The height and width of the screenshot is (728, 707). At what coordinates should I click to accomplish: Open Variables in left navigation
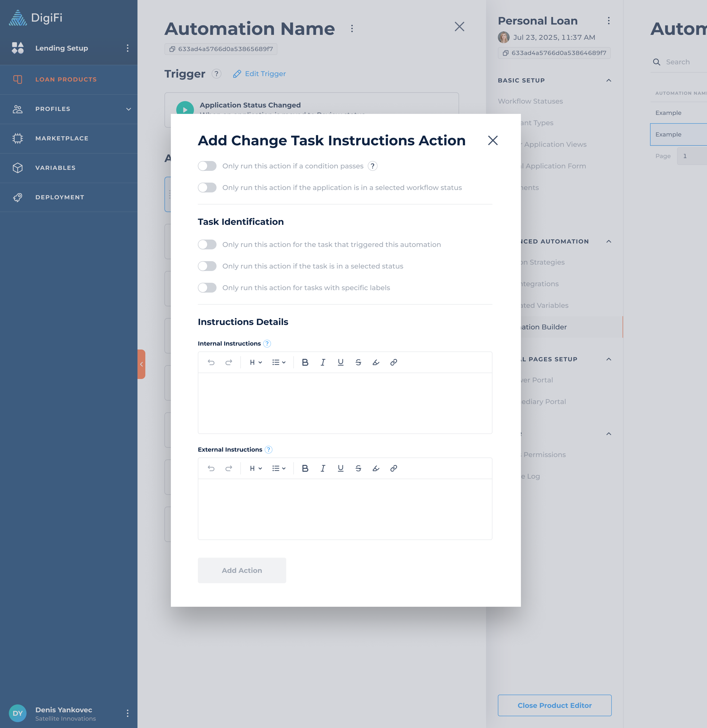(x=55, y=168)
